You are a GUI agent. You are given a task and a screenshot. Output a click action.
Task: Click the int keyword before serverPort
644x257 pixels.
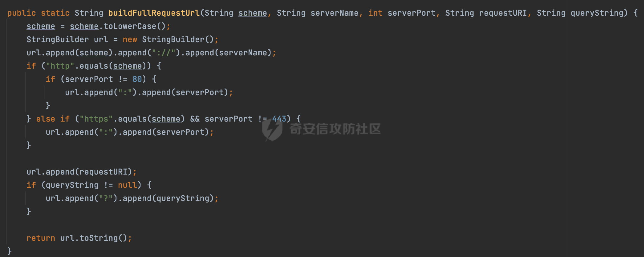375,13
